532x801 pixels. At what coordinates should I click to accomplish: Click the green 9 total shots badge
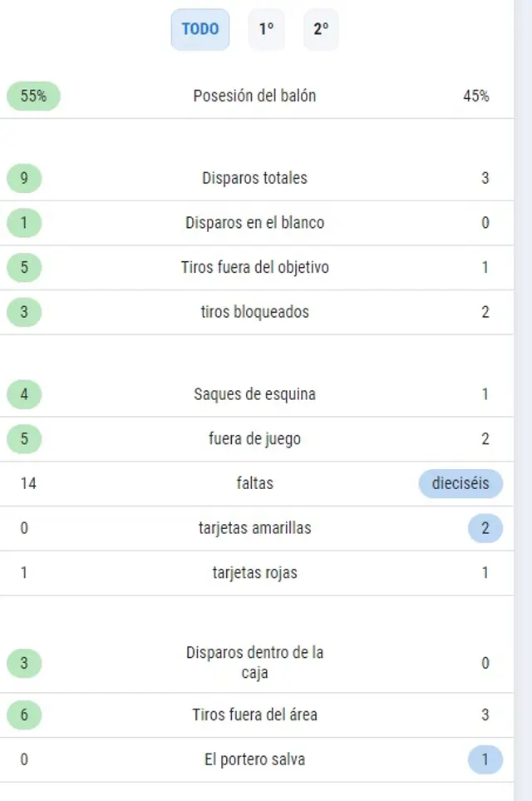[23, 178]
